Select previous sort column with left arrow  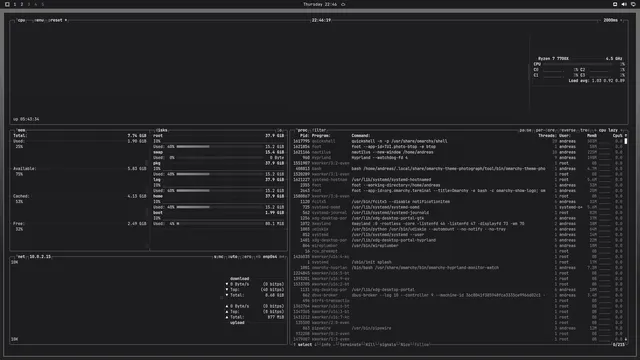coord(595,130)
